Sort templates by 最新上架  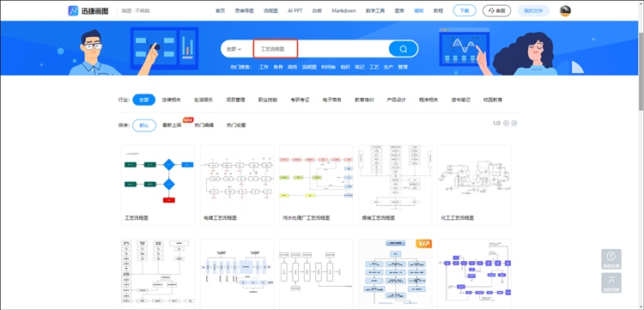[x=172, y=125]
